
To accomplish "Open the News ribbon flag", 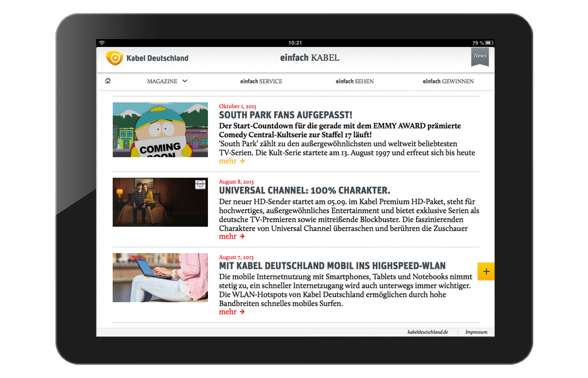I will [480, 57].
